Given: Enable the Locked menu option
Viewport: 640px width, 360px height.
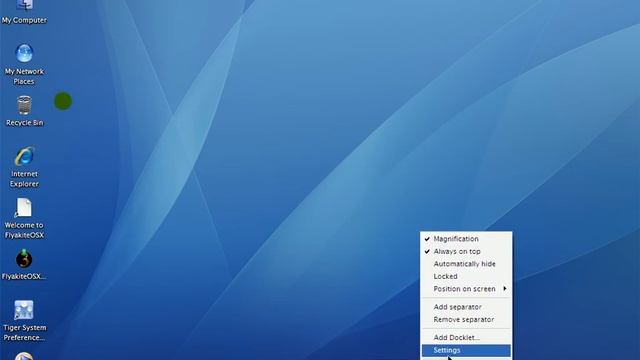Looking at the screenshot, I should click(x=466, y=276).
